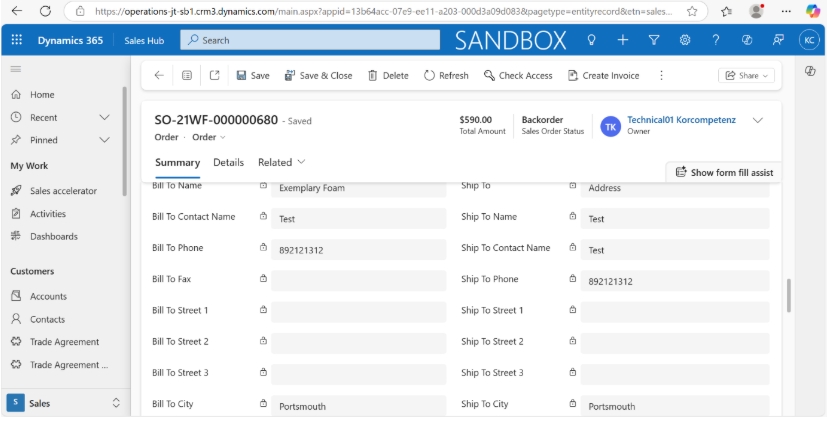
Task: Delete this sales order
Action: pyautogui.click(x=388, y=76)
